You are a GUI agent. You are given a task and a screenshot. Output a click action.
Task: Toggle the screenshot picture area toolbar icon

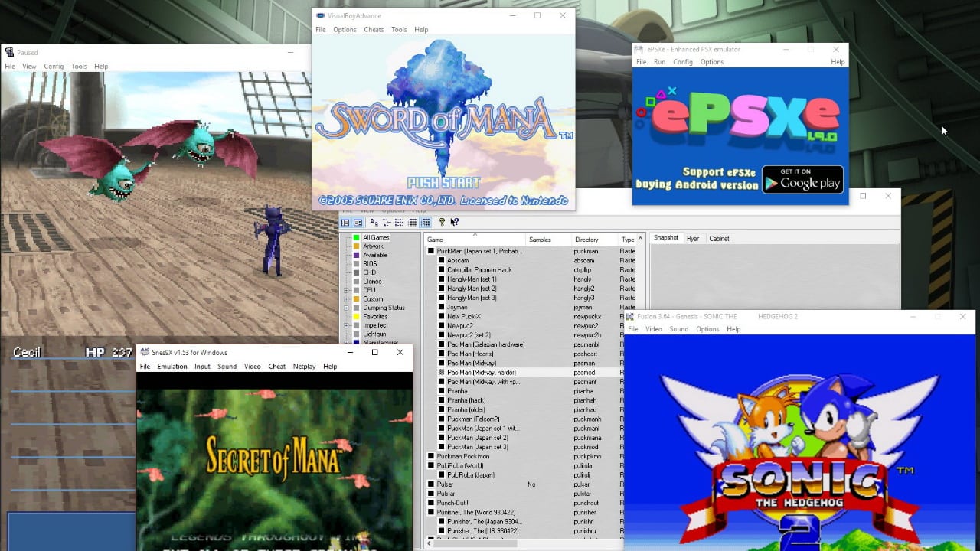pos(358,223)
